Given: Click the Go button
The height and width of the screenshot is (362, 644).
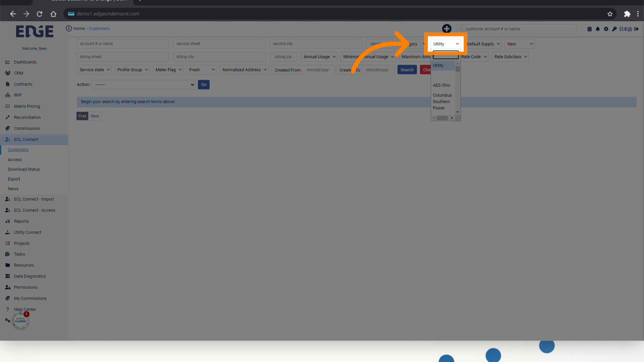Looking at the screenshot, I should pos(204,84).
